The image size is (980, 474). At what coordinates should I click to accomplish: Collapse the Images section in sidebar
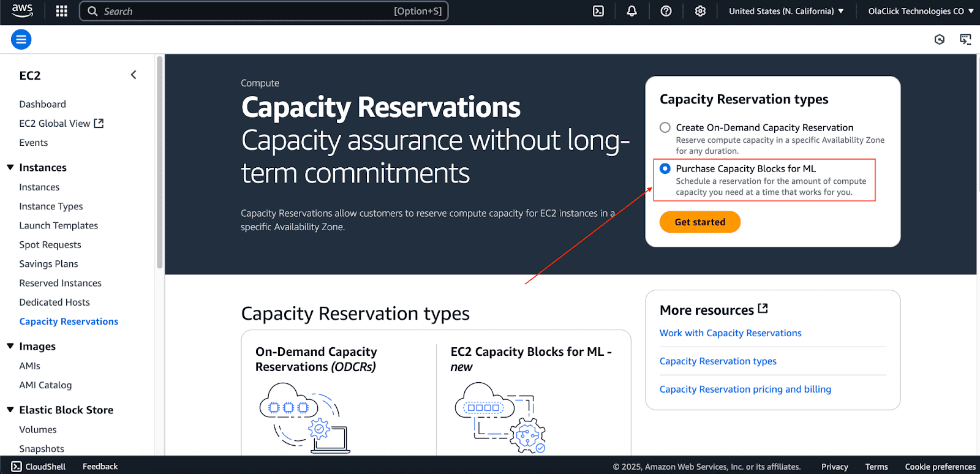(x=10, y=346)
